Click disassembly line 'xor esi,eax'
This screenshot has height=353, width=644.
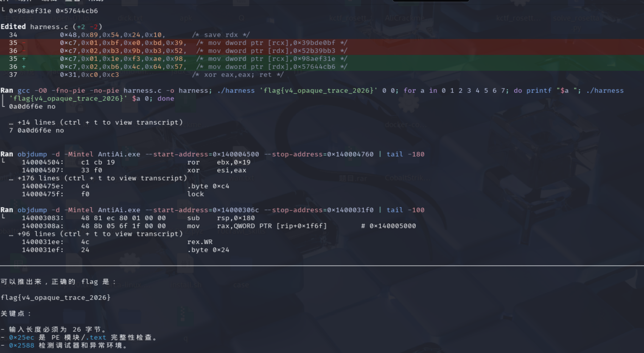[x=134, y=170]
